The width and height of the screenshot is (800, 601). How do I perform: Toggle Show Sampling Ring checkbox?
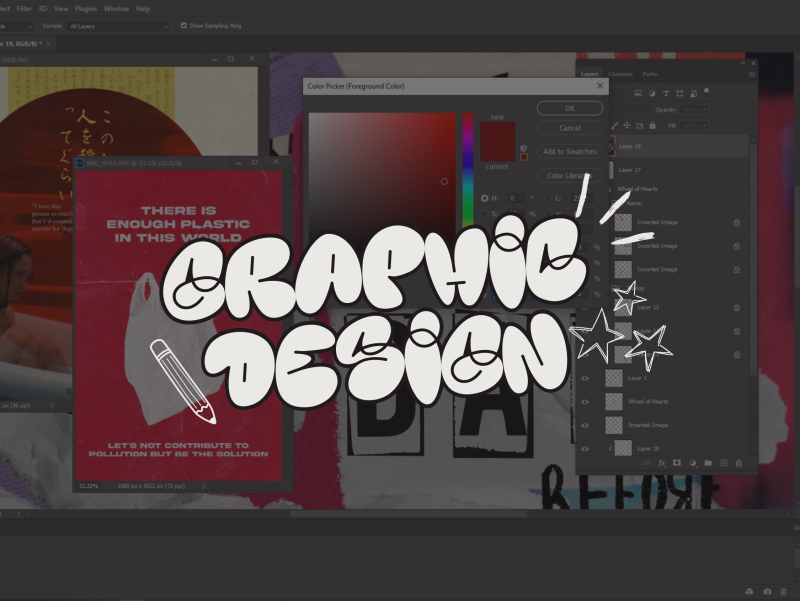click(184, 25)
